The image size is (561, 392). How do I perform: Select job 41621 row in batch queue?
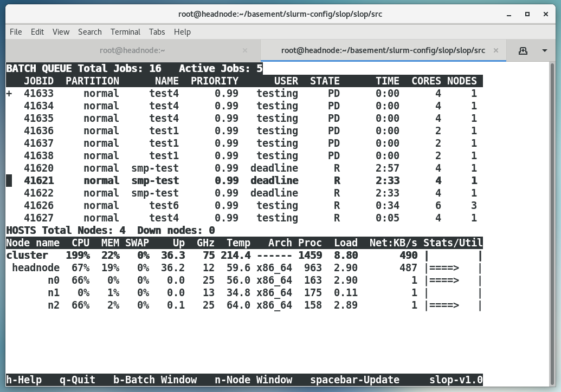point(244,180)
